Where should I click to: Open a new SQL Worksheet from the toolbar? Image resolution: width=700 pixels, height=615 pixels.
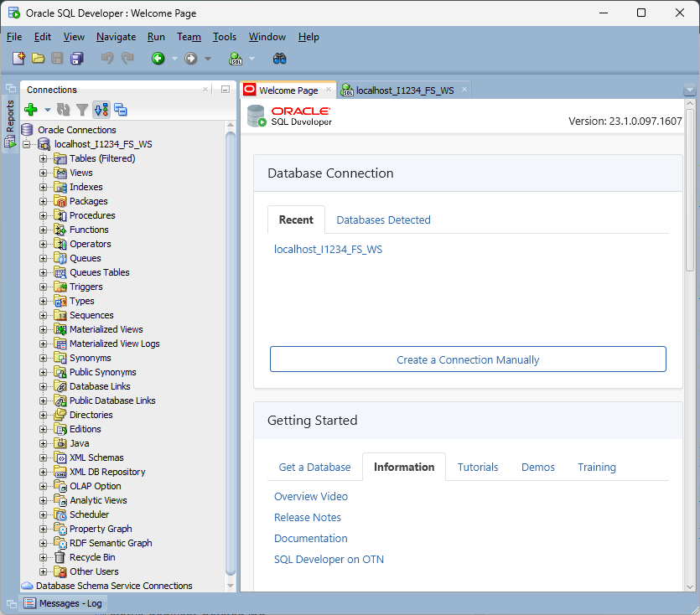(x=236, y=59)
